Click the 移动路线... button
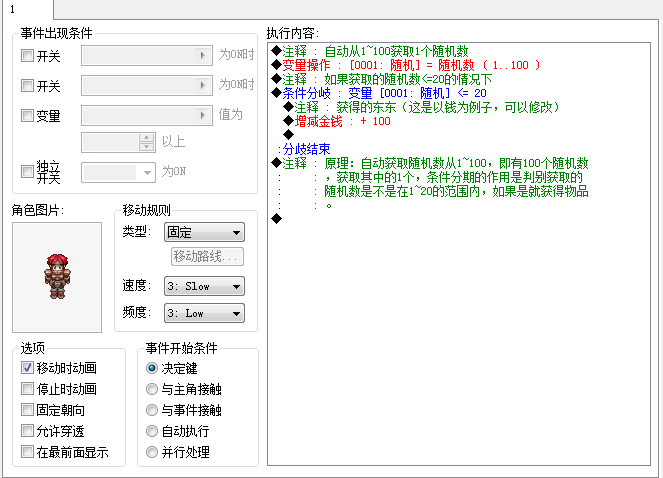The width and height of the screenshot is (663, 478). [x=207, y=257]
